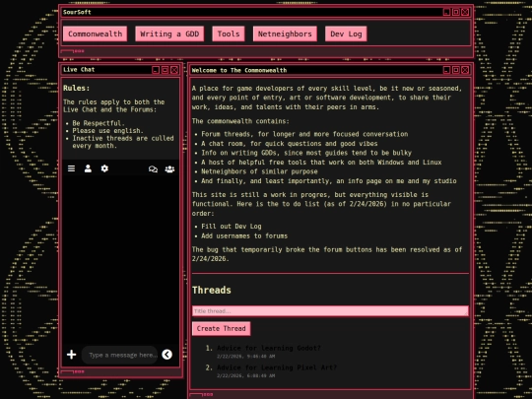Click the round arrow send icon in chat
Viewport: 532px width, 399px height.
(166, 355)
